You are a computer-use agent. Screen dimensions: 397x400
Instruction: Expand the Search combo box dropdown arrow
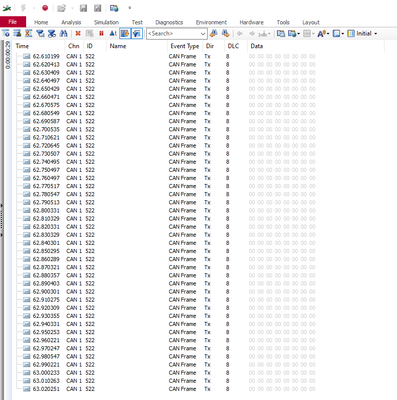[203, 34]
